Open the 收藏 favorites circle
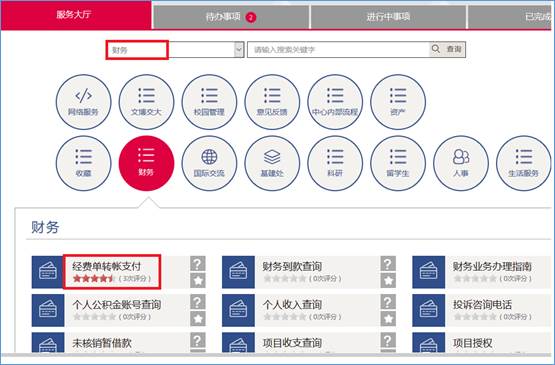The width and height of the screenshot is (555, 365). coord(84,163)
